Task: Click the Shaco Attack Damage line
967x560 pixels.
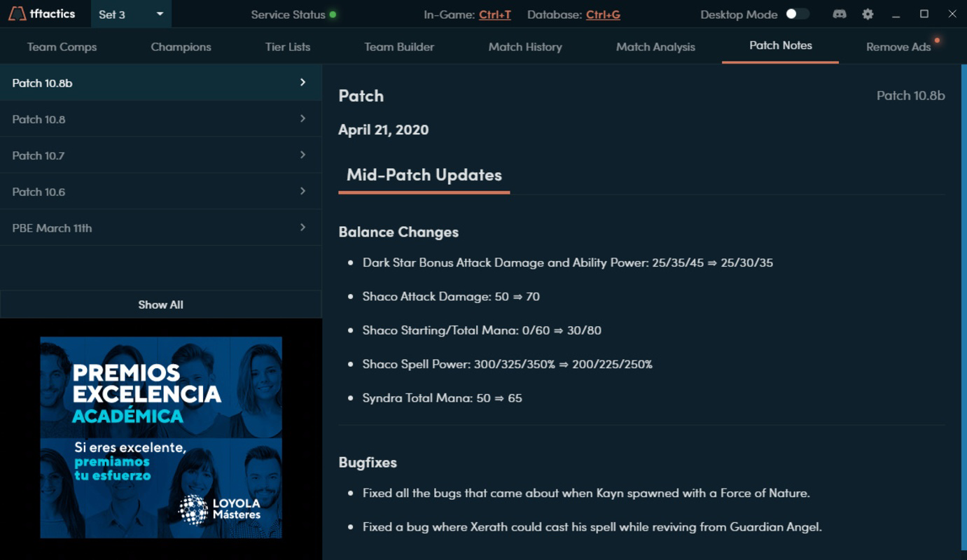Action: (x=451, y=297)
